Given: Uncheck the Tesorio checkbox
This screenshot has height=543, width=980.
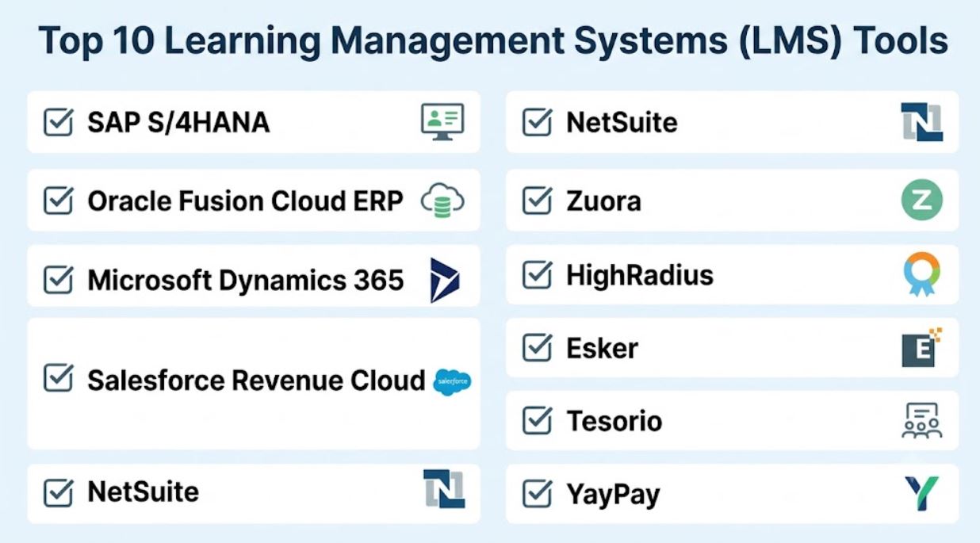Looking at the screenshot, I should [x=538, y=420].
